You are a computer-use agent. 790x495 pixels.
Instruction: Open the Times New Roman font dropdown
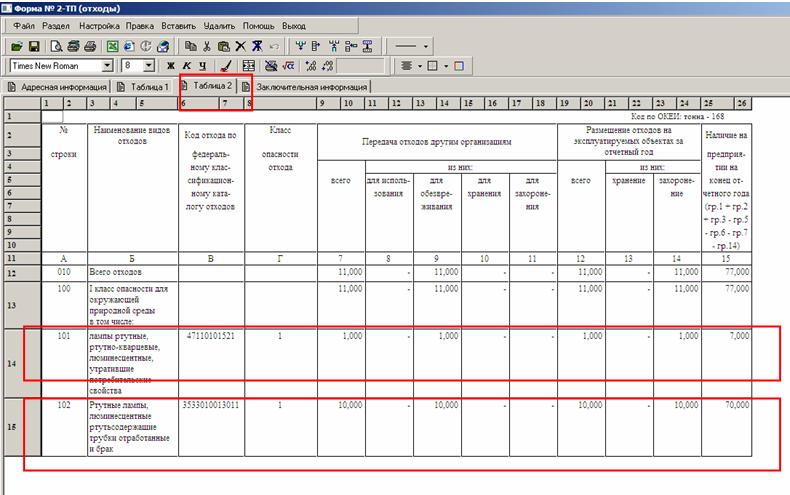(x=107, y=66)
